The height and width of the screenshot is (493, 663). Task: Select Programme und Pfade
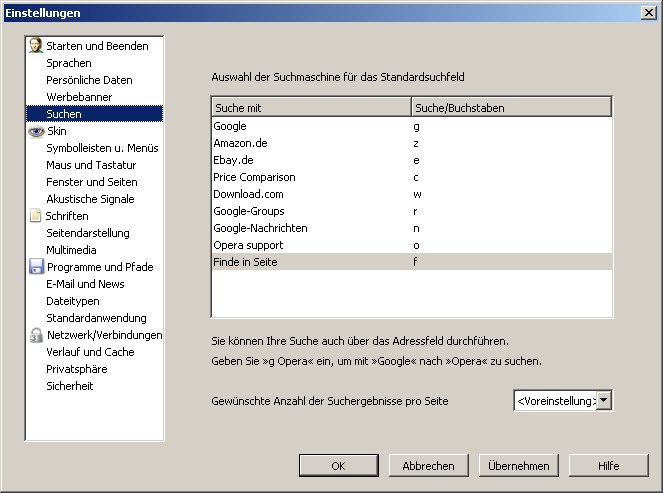pyautogui.click(x=100, y=267)
